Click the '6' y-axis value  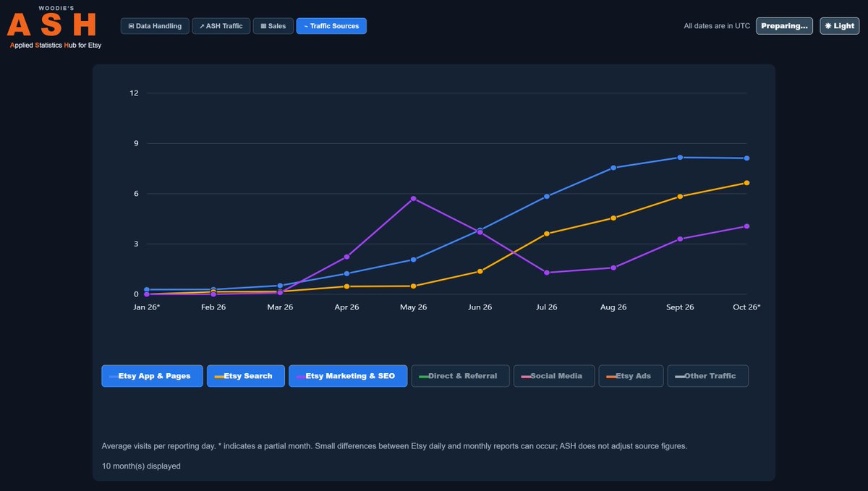coord(136,193)
